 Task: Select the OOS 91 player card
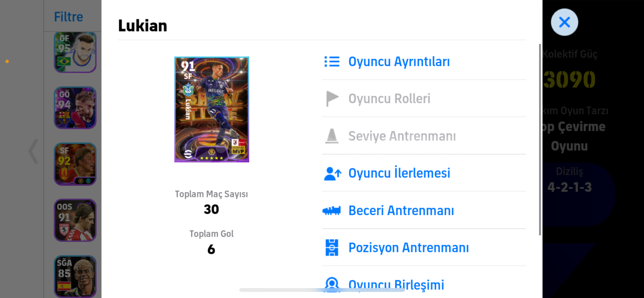point(75,220)
